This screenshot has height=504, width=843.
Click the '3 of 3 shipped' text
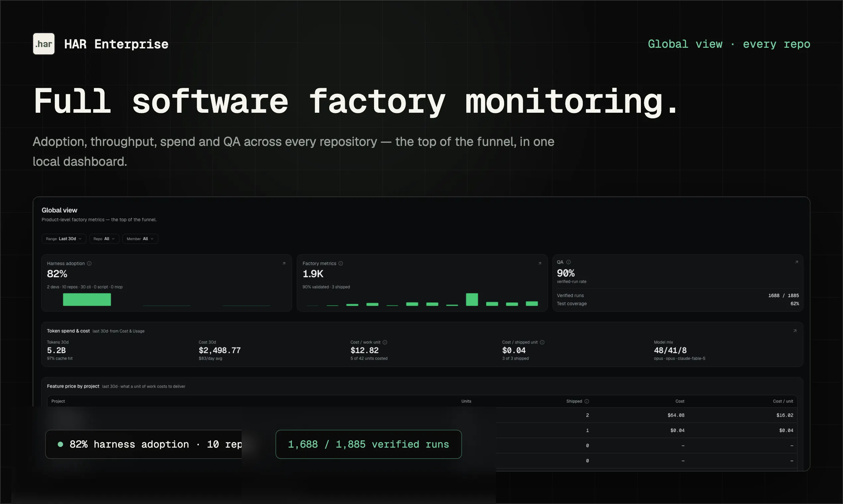515,359
